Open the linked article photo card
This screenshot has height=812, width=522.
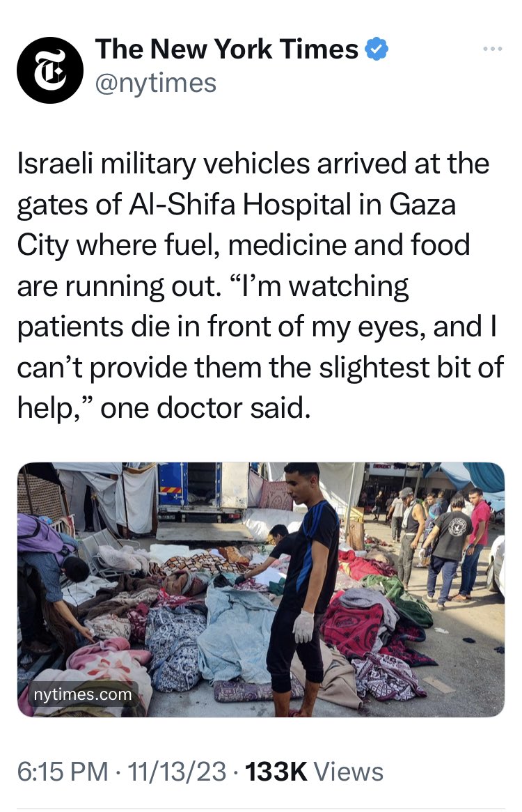pyautogui.click(x=261, y=589)
